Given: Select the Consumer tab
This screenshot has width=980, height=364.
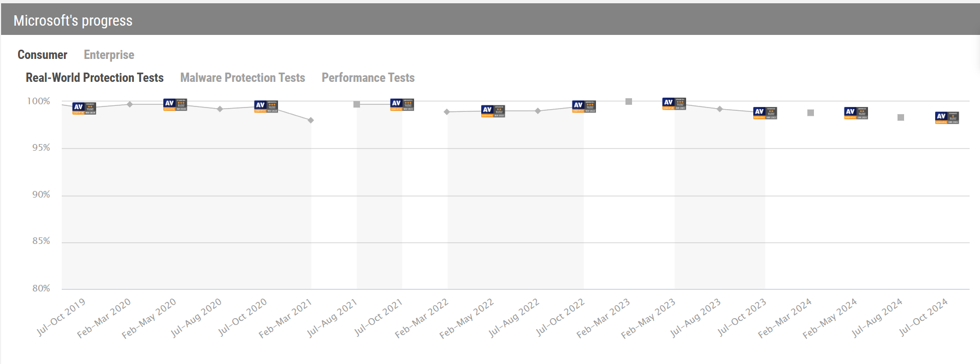Looking at the screenshot, I should click(x=42, y=55).
